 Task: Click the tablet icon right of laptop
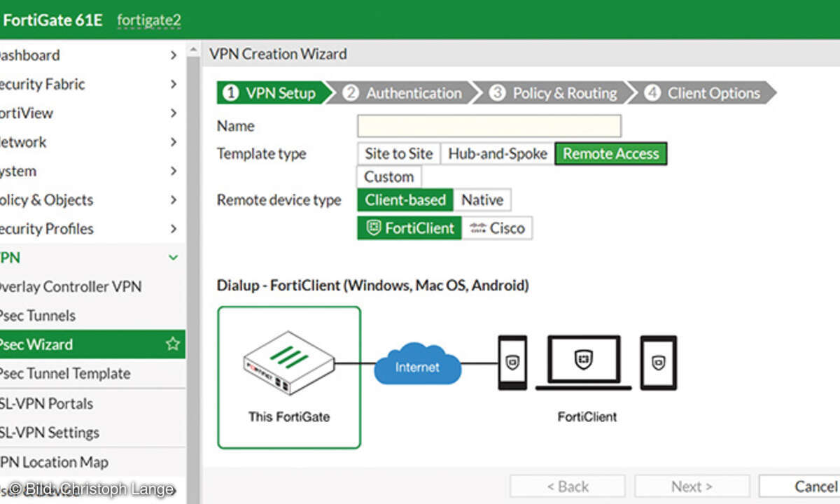pyautogui.click(x=658, y=363)
